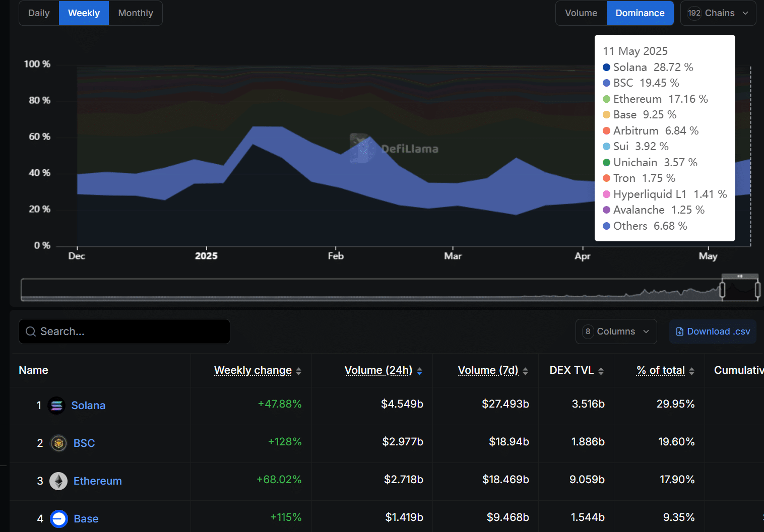Click the range slider top grip

740,276
